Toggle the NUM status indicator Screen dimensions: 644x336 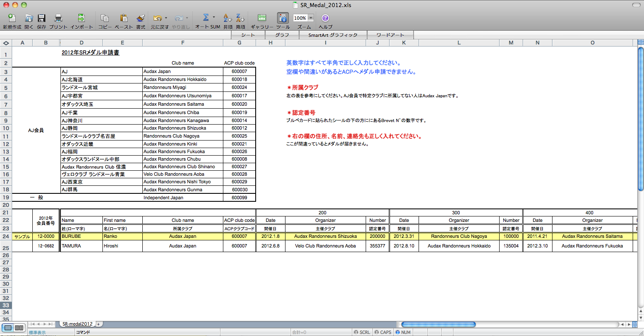click(x=403, y=332)
